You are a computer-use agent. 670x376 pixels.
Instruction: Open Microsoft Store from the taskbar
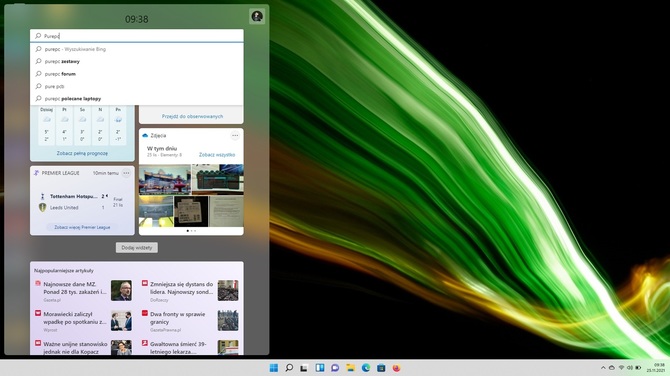tap(381, 368)
